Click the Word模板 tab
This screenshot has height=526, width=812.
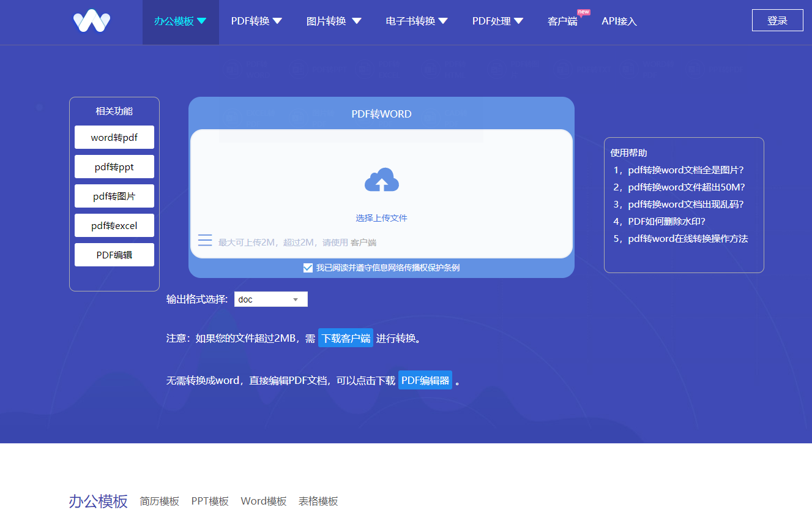point(264,502)
